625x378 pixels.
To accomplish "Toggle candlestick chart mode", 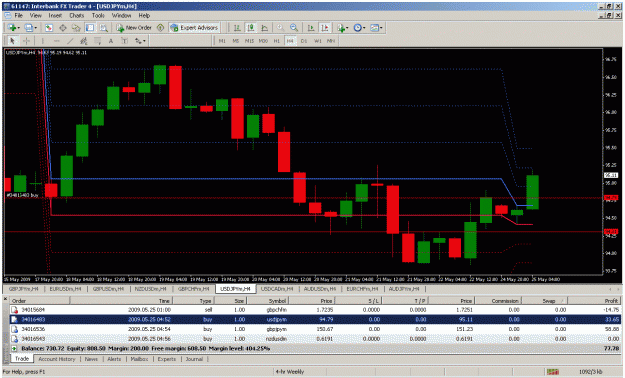I will pos(251,28).
